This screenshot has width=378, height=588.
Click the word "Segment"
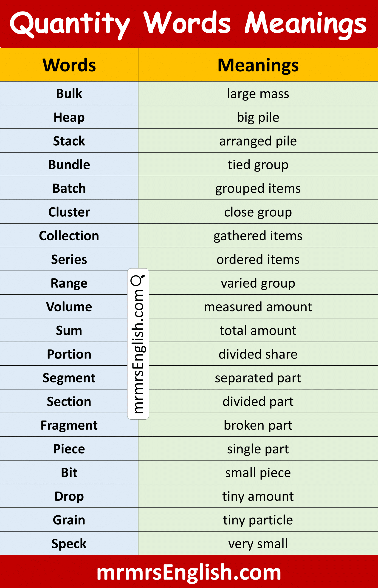[x=69, y=378]
